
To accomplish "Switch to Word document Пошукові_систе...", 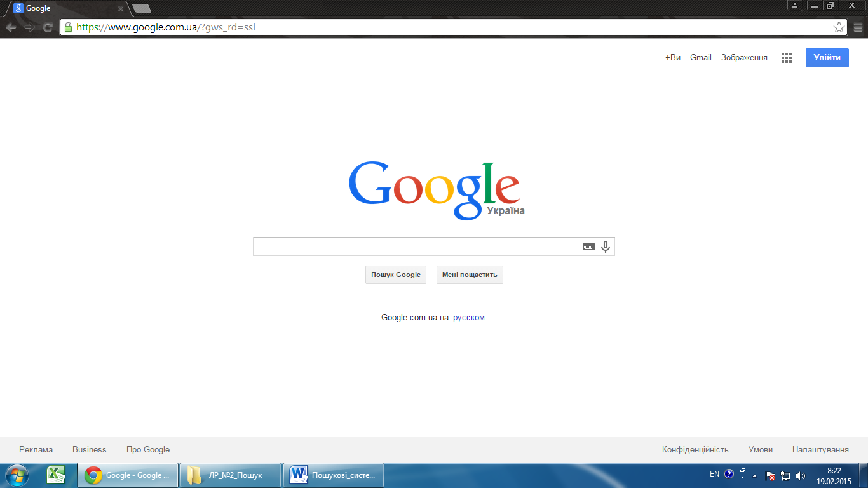I will point(334,475).
